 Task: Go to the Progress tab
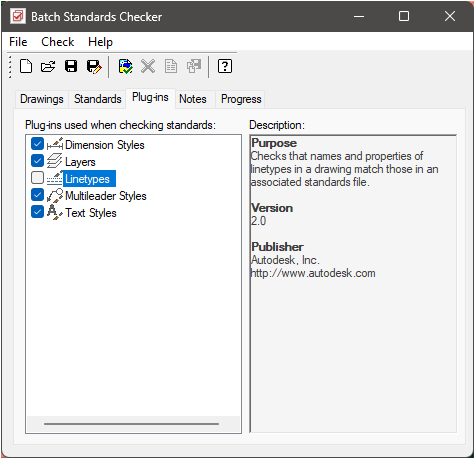(x=241, y=99)
